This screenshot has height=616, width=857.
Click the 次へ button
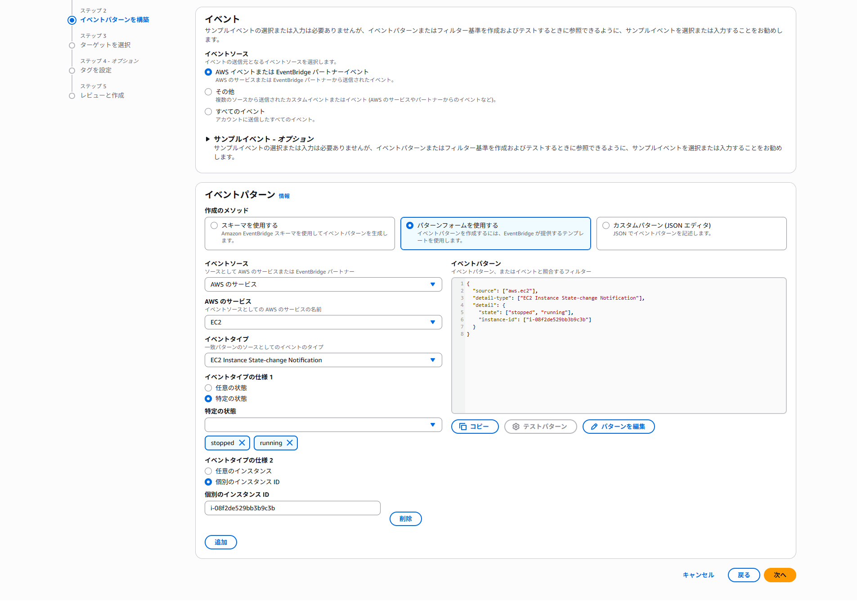[780, 575]
